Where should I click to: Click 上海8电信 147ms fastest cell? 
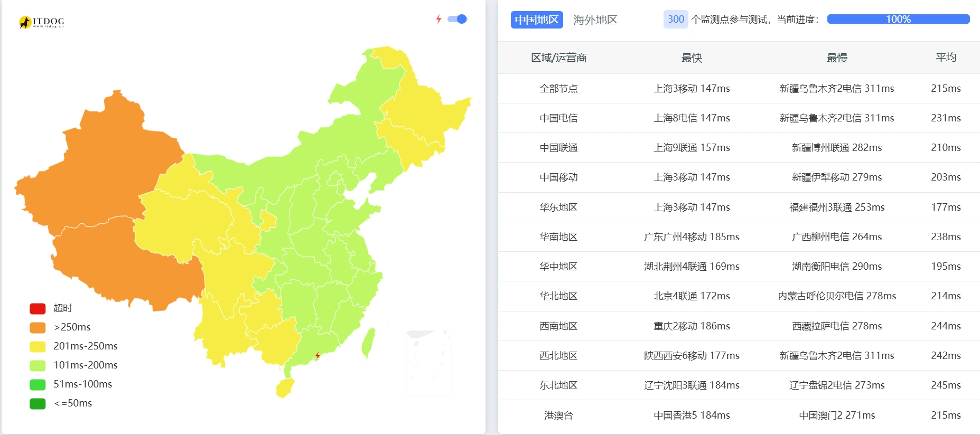pyautogui.click(x=692, y=118)
